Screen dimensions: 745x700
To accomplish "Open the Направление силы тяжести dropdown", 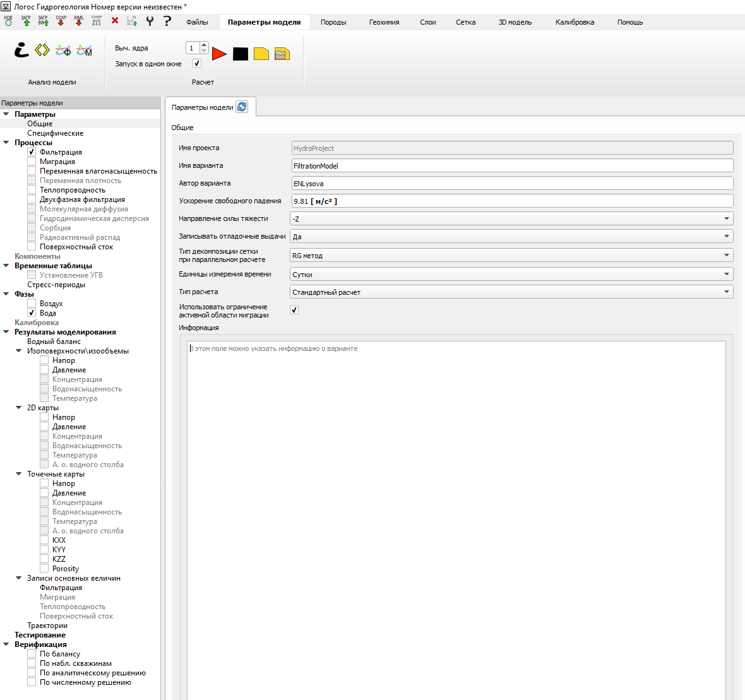I will (511, 219).
